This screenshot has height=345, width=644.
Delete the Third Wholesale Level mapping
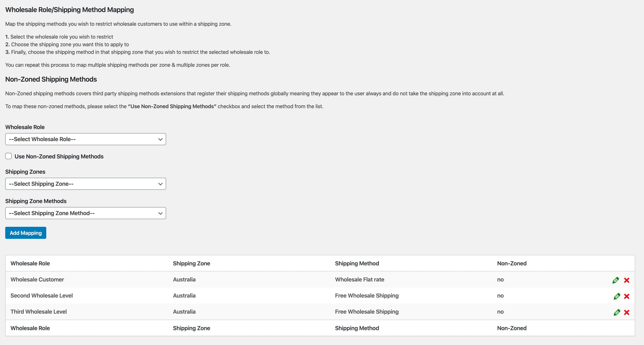pos(627,312)
